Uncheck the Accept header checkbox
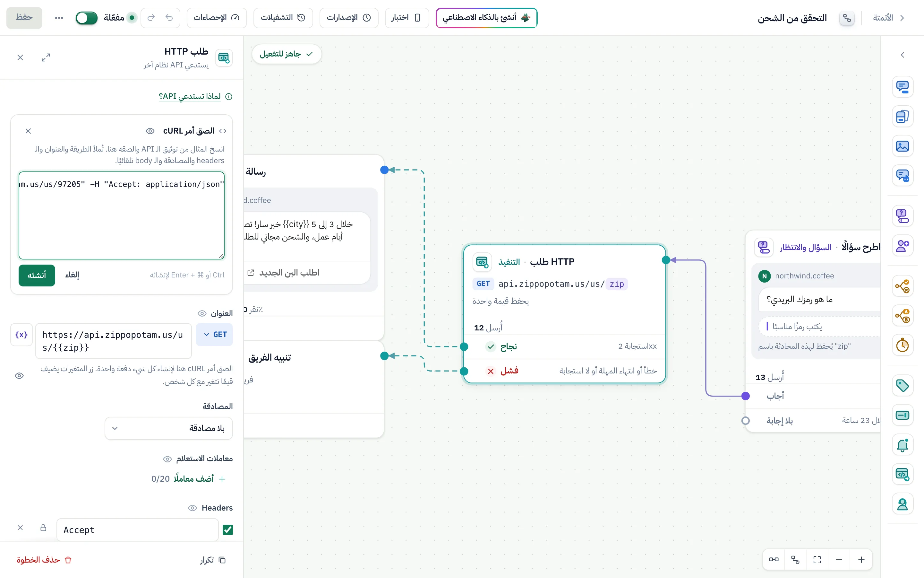The image size is (924, 578). point(228,530)
